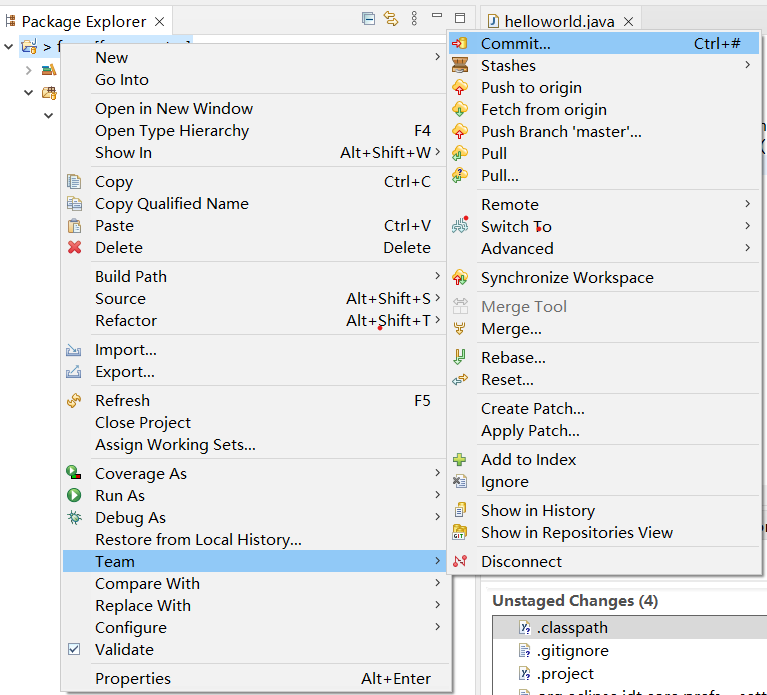This screenshot has height=695, width=767.
Task: Select .classpath in Unstaged Changes
Action: point(630,628)
